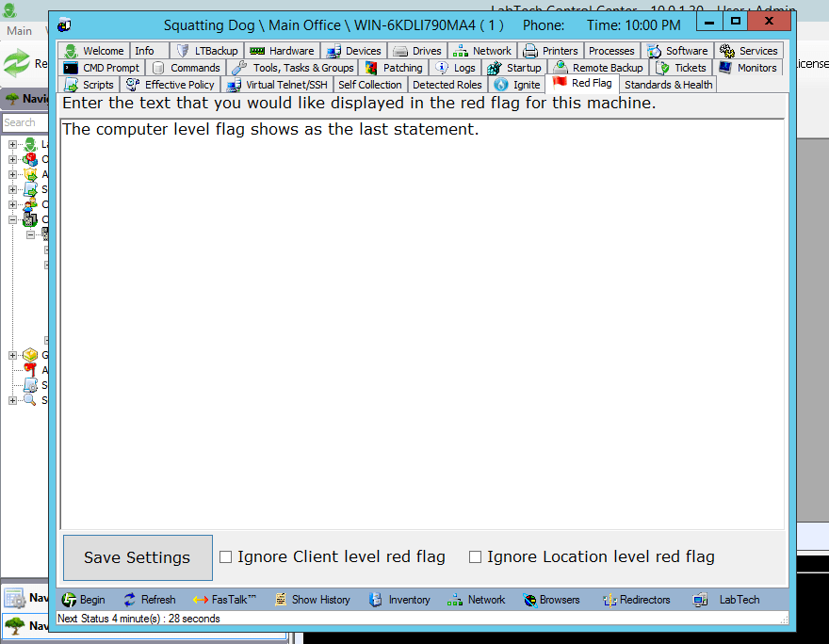This screenshot has width=829, height=644.
Task: Click inside the red flag text area
Action: [422, 325]
